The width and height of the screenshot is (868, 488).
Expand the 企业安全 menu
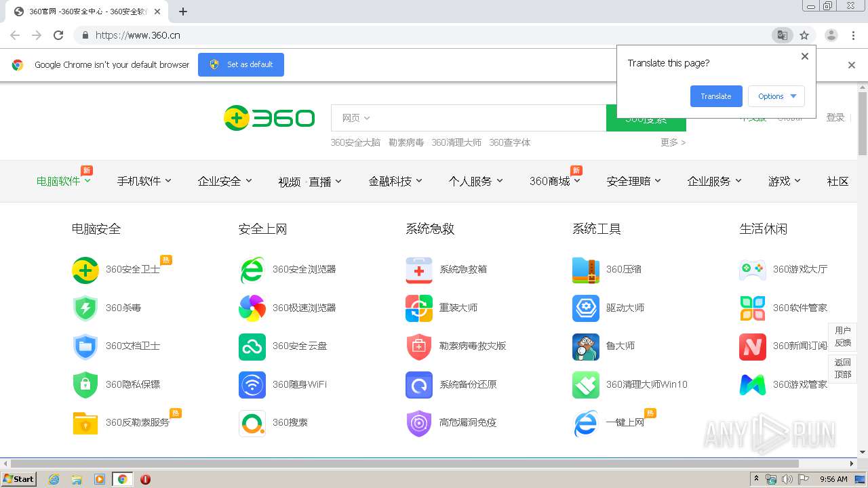[x=224, y=181]
